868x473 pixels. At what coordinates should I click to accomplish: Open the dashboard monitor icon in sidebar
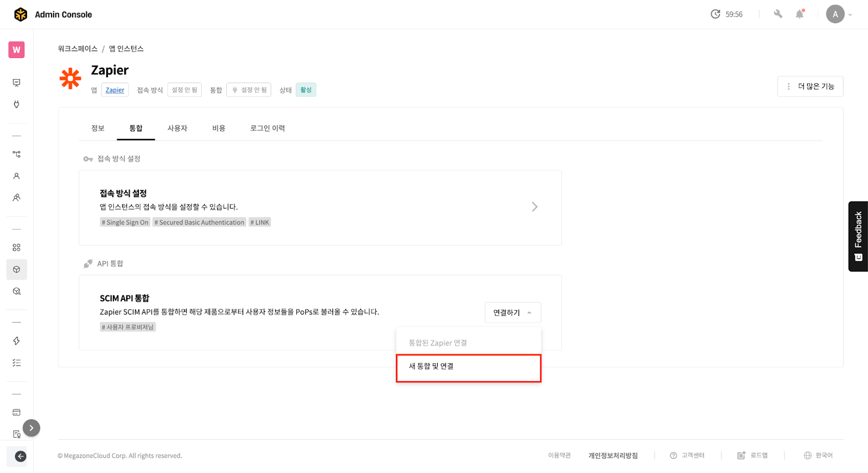coord(16,83)
